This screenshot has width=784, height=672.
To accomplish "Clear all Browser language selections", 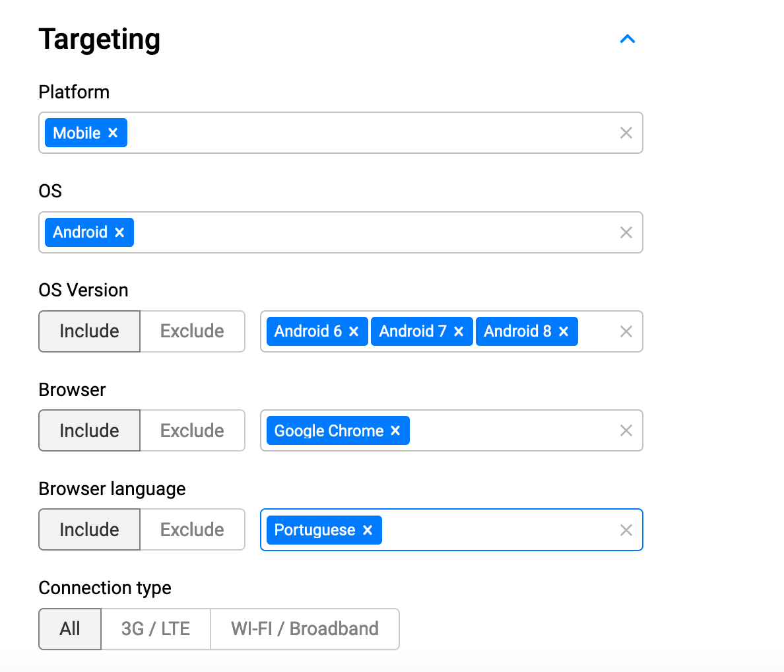I will click(x=626, y=530).
